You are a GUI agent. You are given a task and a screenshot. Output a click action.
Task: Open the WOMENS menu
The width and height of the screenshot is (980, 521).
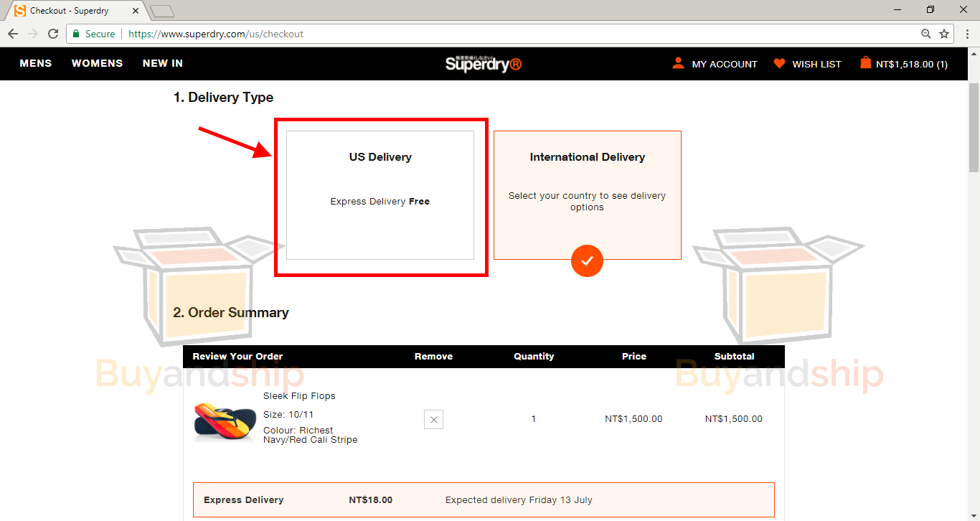coord(97,63)
